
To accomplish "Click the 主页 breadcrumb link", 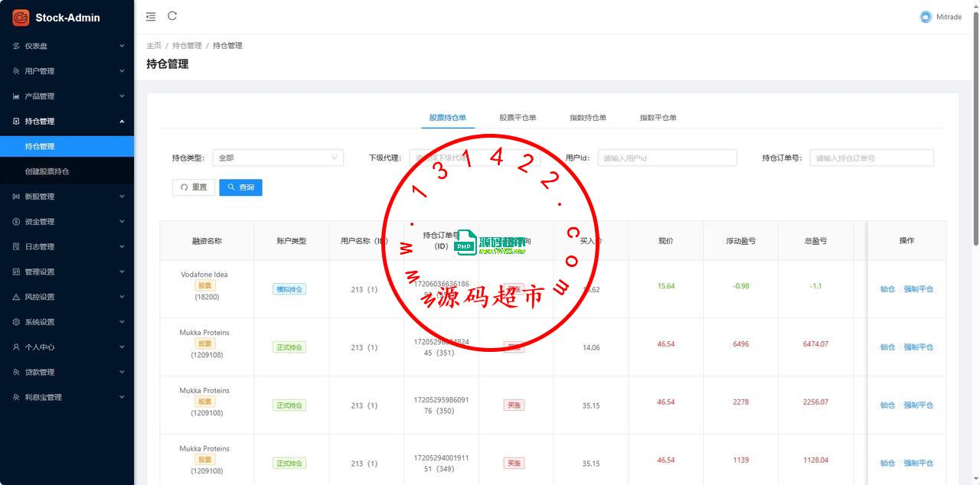I will 154,46.
